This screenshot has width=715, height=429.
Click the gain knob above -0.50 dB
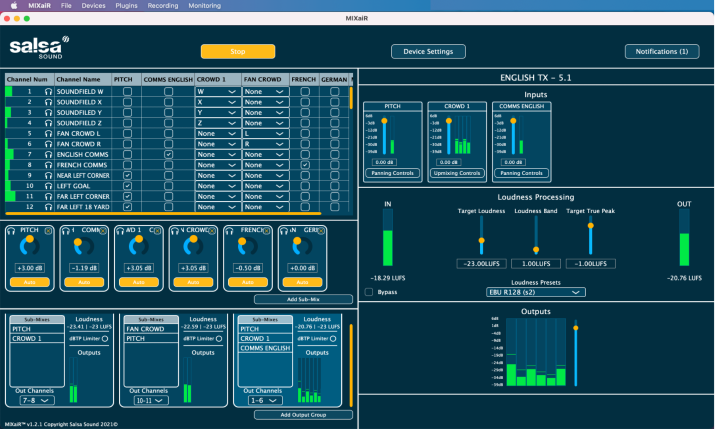click(248, 246)
